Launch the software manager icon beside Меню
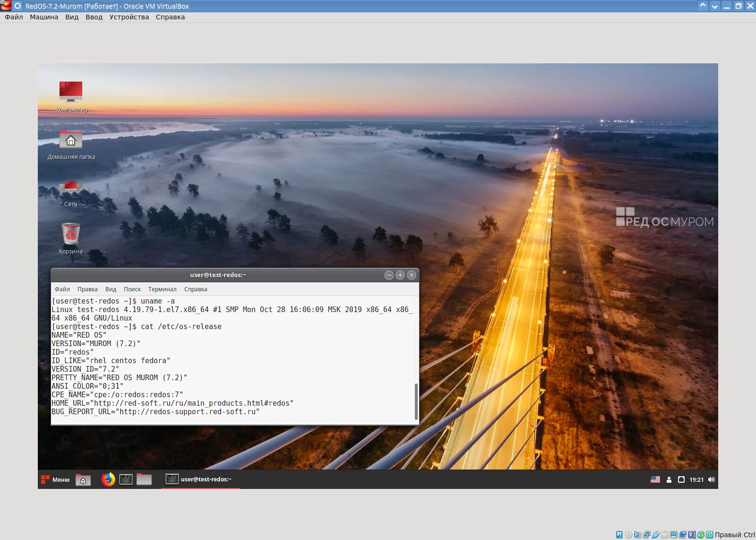 83,479
